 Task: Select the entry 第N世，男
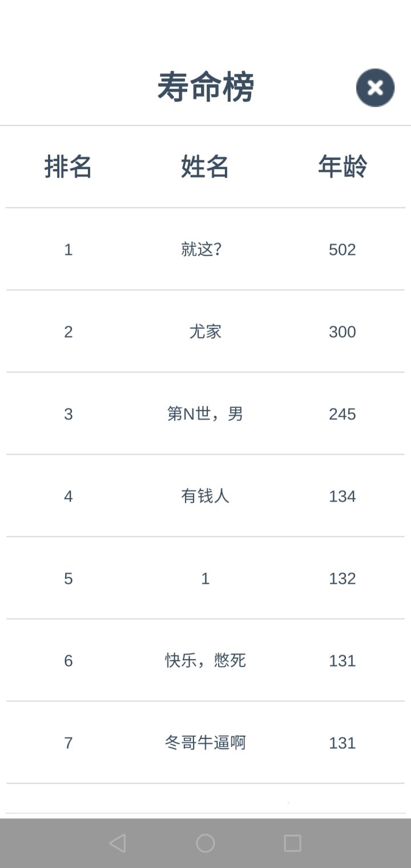tap(205, 414)
